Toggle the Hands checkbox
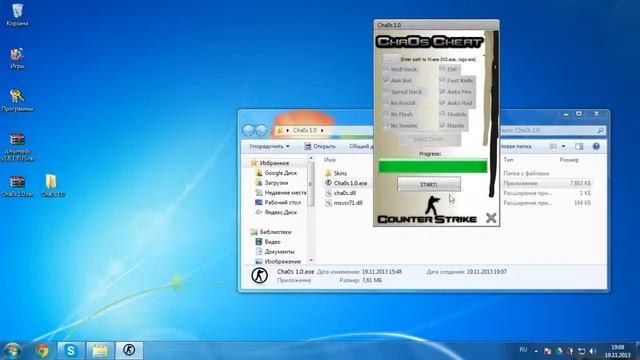The image size is (640, 360). [442, 126]
